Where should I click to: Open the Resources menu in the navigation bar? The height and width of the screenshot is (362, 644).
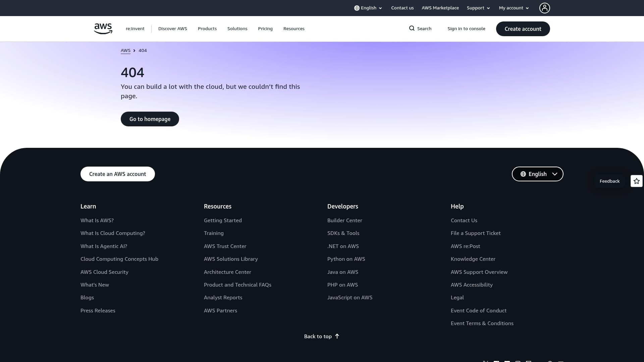click(x=294, y=29)
